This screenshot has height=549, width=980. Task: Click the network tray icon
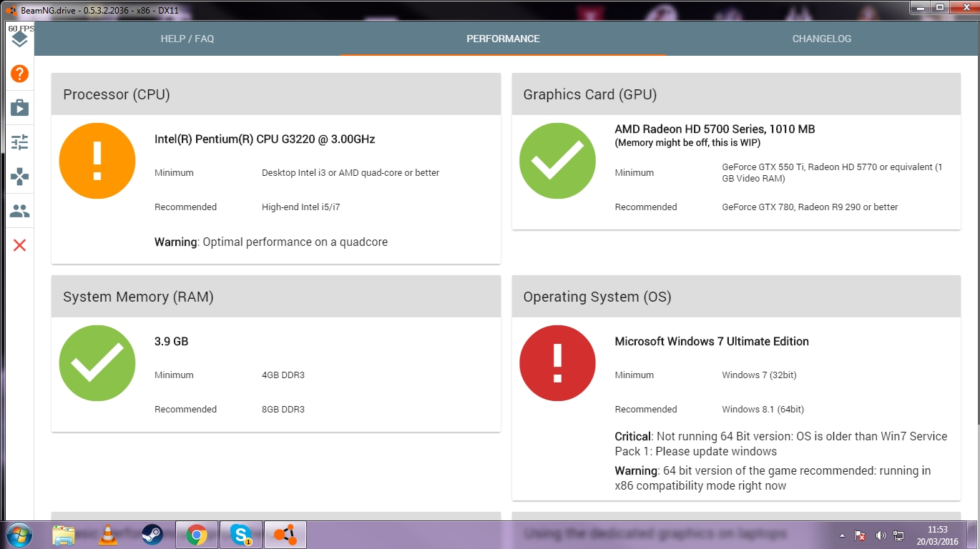[x=899, y=535]
